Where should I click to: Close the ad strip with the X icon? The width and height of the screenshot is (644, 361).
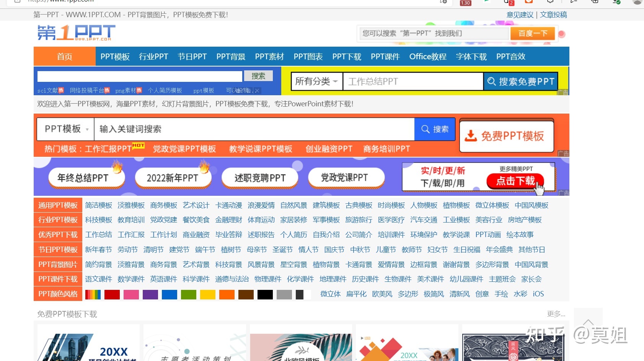pyautogui.click(x=257, y=91)
